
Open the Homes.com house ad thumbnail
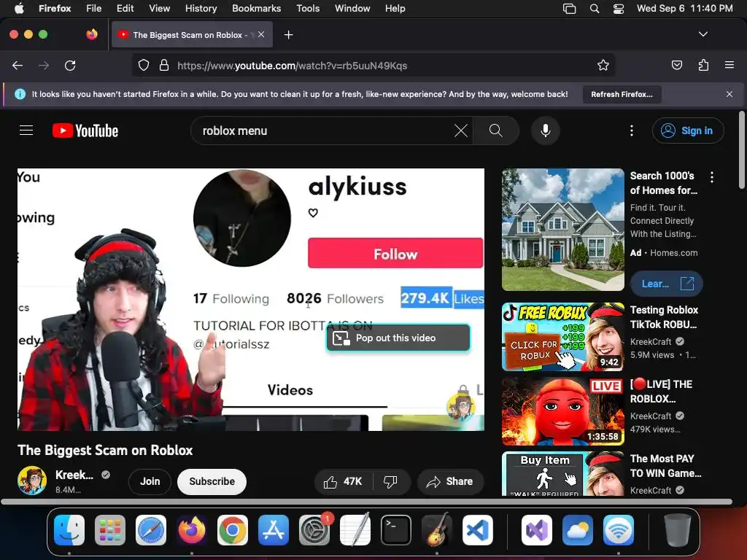pyautogui.click(x=562, y=230)
